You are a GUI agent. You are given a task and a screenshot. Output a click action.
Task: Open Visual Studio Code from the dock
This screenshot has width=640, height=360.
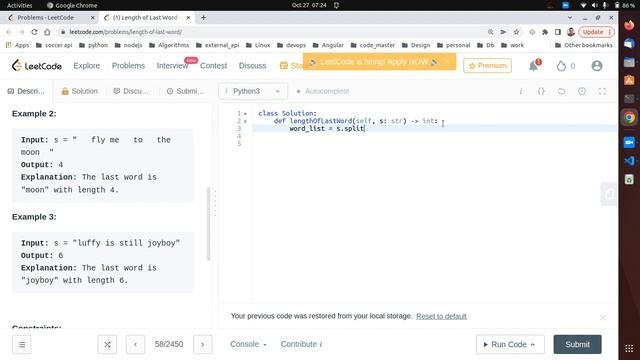tap(629, 161)
